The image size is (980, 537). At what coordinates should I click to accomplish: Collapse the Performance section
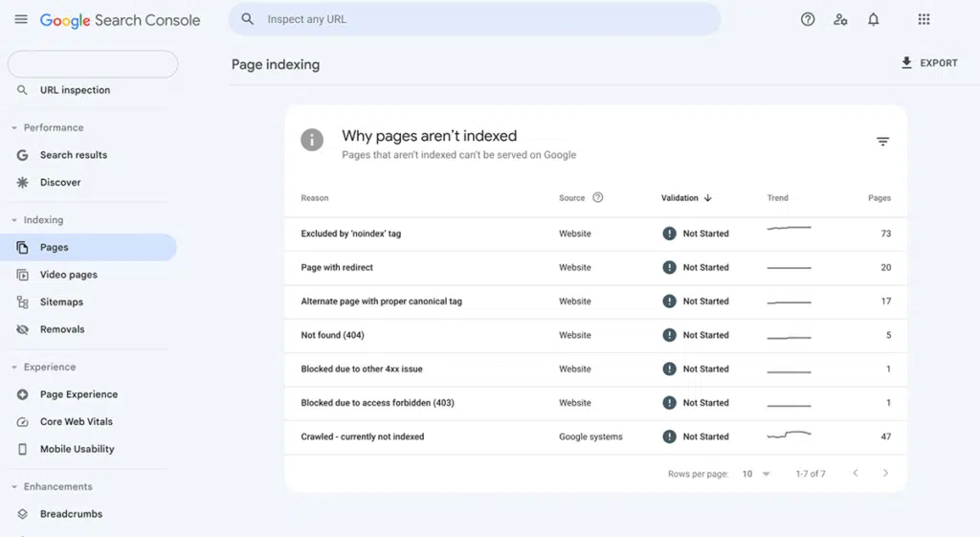coord(14,128)
